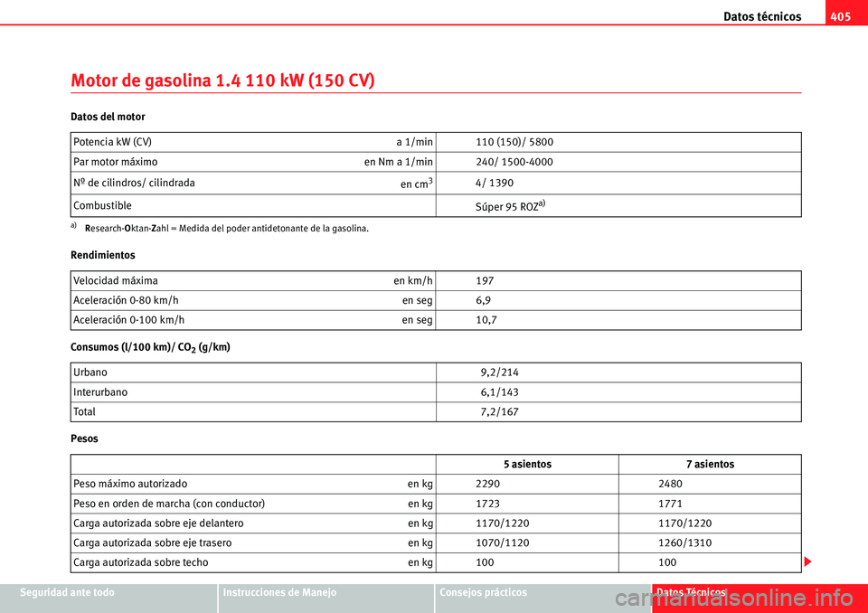Select the value 4/ 1390
The width and height of the screenshot is (868, 613).
[495, 183]
